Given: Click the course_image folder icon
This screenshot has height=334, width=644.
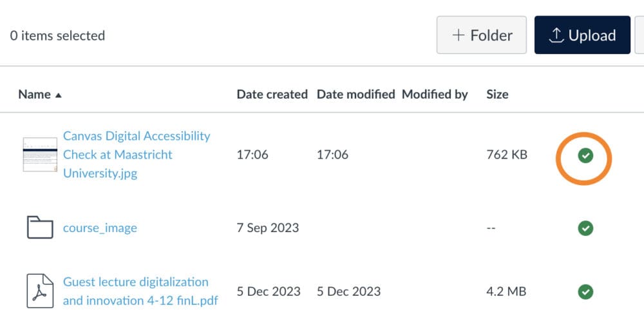Looking at the screenshot, I should 40,228.
